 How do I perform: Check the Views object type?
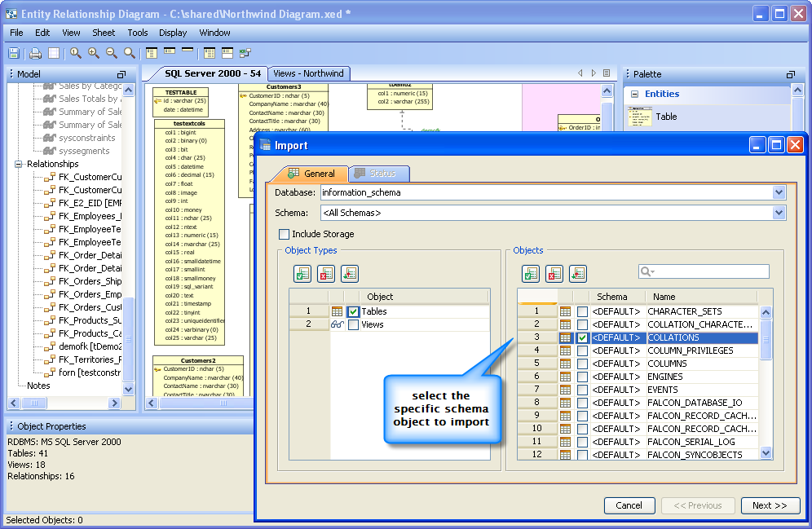coord(353,324)
